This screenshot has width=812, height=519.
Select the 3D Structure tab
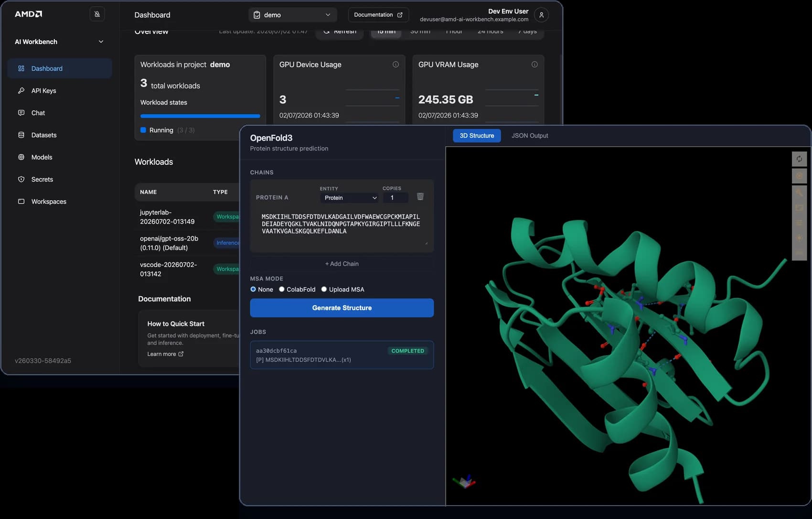[477, 136]
